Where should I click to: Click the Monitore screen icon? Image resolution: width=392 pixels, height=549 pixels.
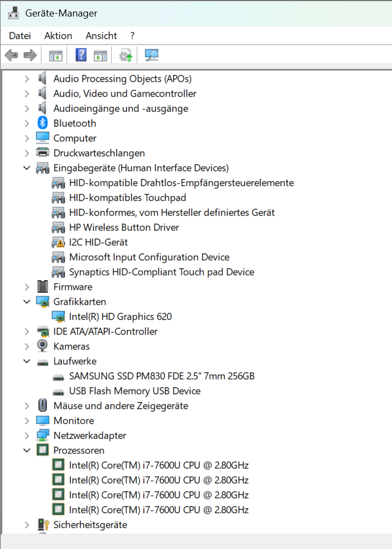click(42, 421)
